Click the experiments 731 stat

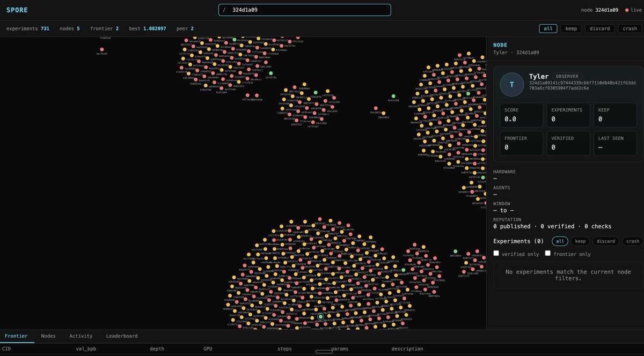[x=28, y=28]
